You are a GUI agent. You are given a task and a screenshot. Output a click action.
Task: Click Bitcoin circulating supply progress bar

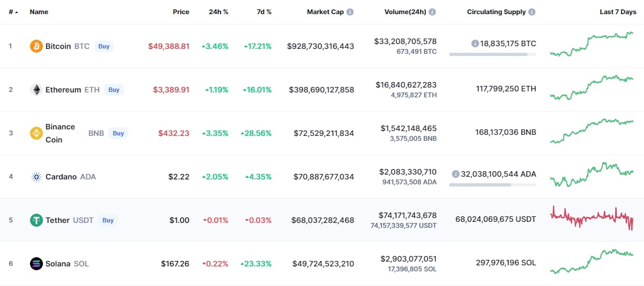click(x=493, y=54)
